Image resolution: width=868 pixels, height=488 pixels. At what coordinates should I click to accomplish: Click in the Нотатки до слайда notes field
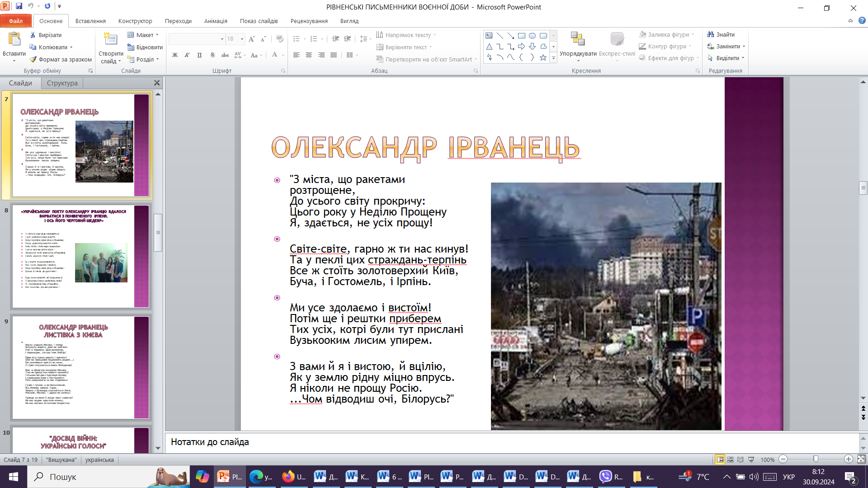point(512,442)
